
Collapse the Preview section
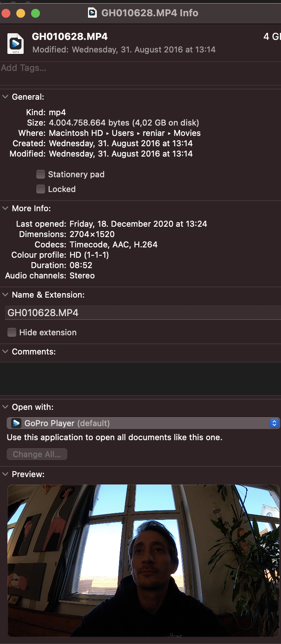click(5, 474)
